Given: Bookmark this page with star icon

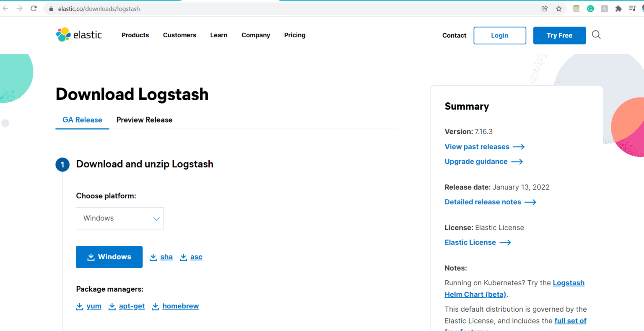Looking at the screenshot, I should pyautogui.click(x=559, y=8).
